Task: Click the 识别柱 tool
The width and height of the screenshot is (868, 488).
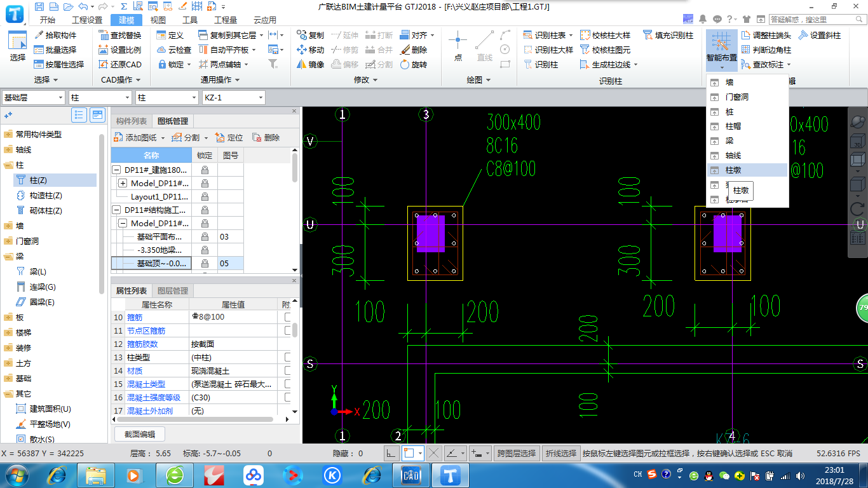Action: 541,64
